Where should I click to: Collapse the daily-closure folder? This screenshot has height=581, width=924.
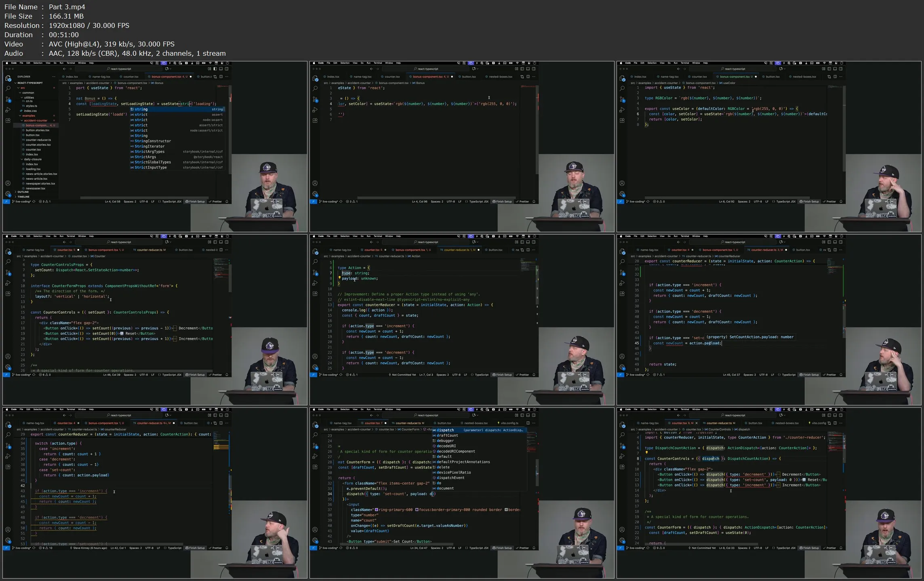click(32, 159)
